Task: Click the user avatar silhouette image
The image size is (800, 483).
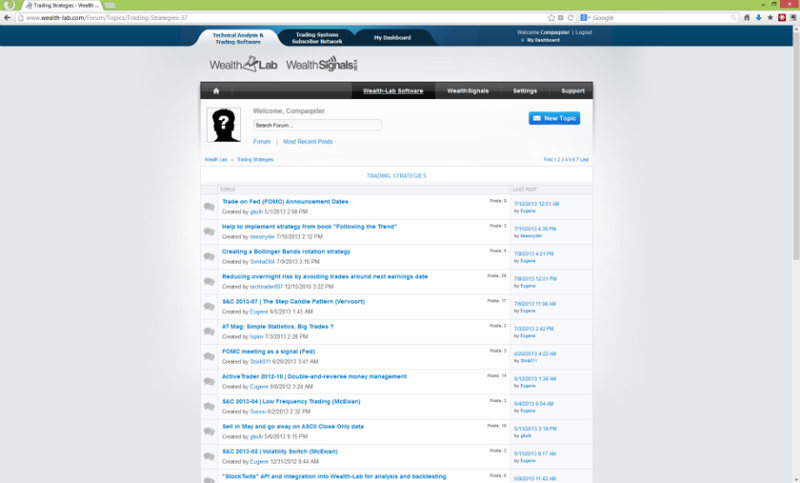Action: 223,125
